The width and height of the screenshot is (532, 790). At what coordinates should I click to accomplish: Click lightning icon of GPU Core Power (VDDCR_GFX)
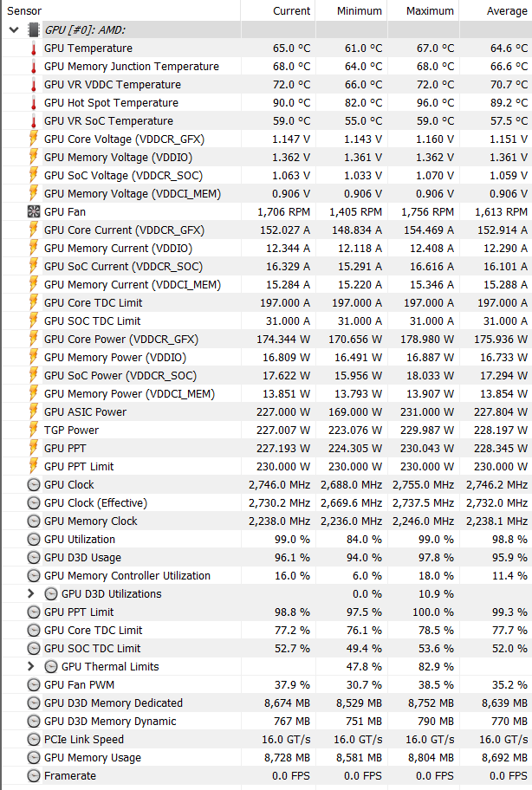pyautogui.click(x=33, y=339)
